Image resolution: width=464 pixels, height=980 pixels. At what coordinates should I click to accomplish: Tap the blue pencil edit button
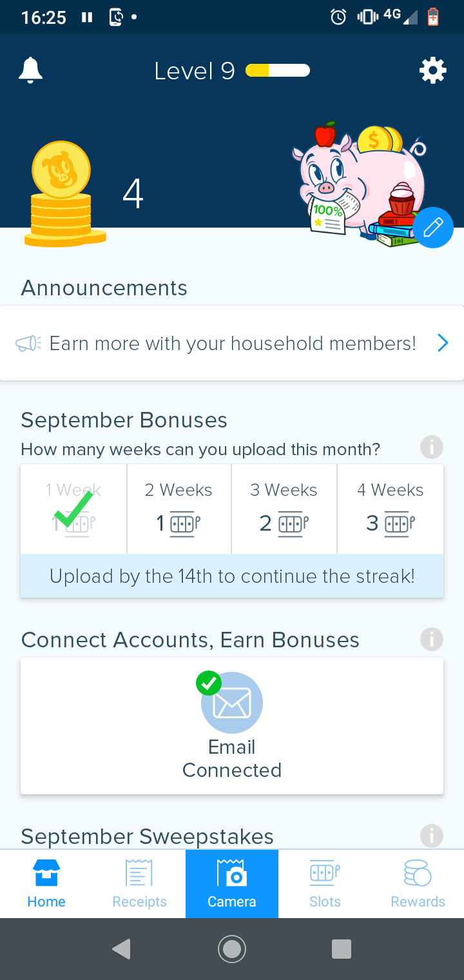click(432, 228)
